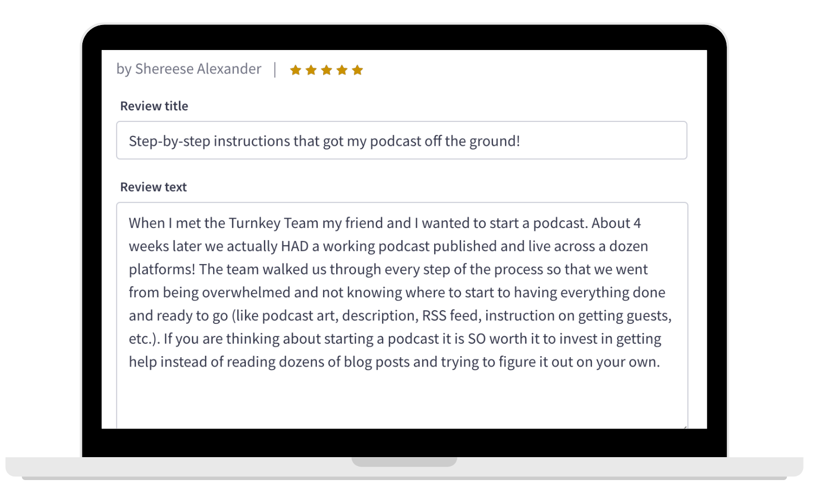Click the author name Shereese Alexander
The width and height of the screenshot is (814, 504).
pos(198,69)
